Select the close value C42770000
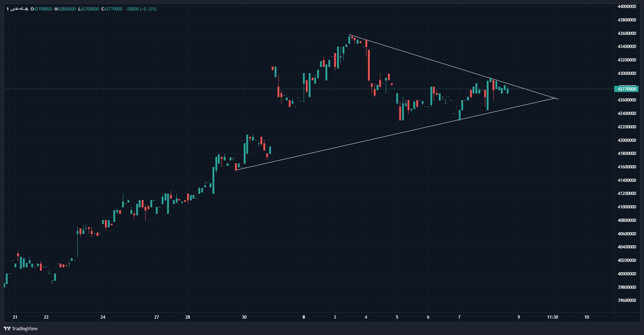The image size is (644, 335). click(x=112, y=9)
